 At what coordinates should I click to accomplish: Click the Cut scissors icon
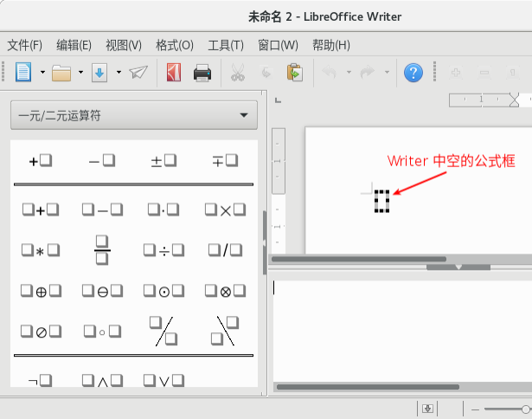click(x=238, y=73)
